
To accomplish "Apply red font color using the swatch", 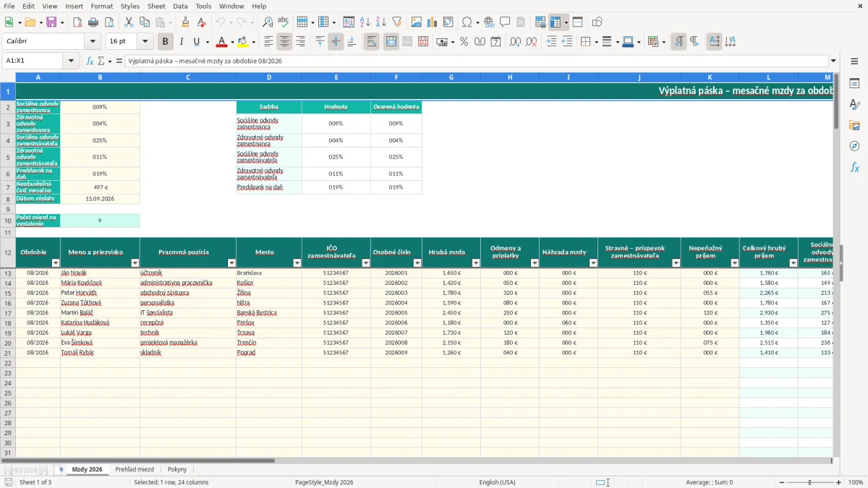I will [x=222, y=42].
